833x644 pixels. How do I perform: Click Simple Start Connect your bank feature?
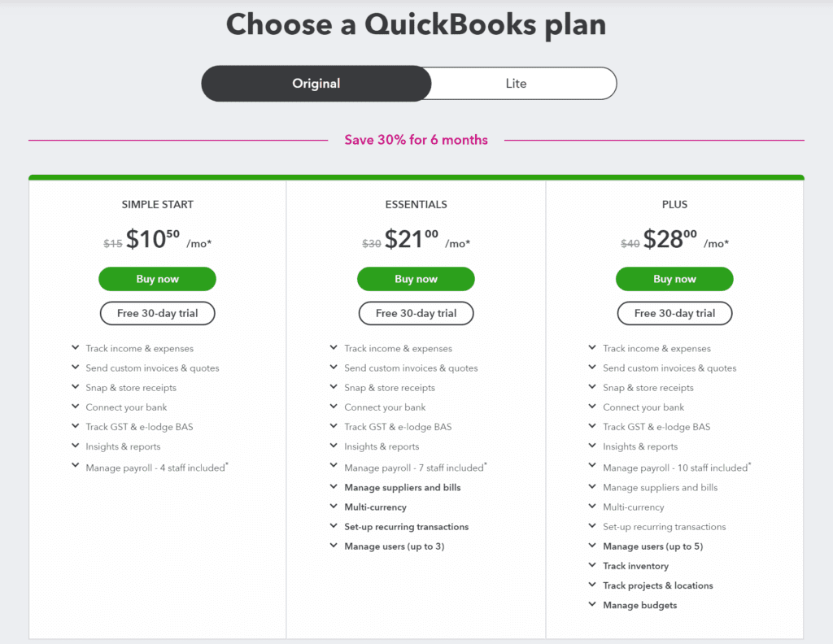coord(126,407)
